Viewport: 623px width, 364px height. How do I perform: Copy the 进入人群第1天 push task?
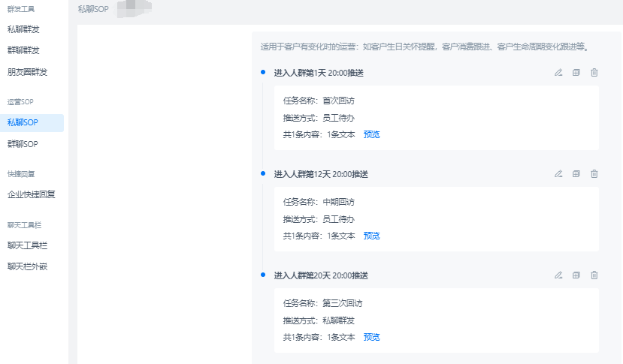click(576, 73)
